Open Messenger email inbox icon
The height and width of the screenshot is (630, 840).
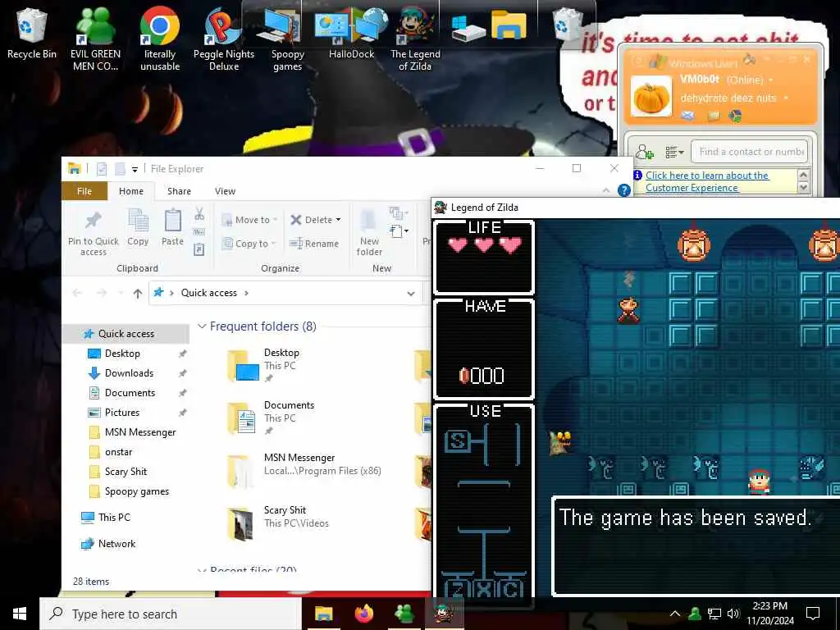[688, 116]
